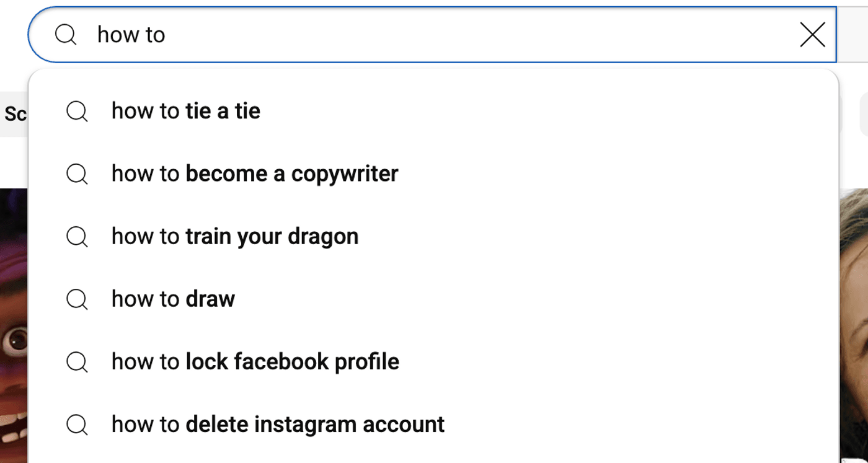Select the suggestion "how to tie a tie"
Image resolution: width=868 pixels, height=463 pixels.
[186, 112]
